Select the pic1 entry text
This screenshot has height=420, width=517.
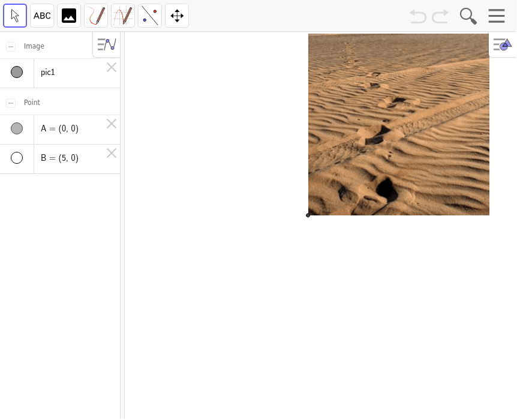pyautogui.click(x=48, y=72)
